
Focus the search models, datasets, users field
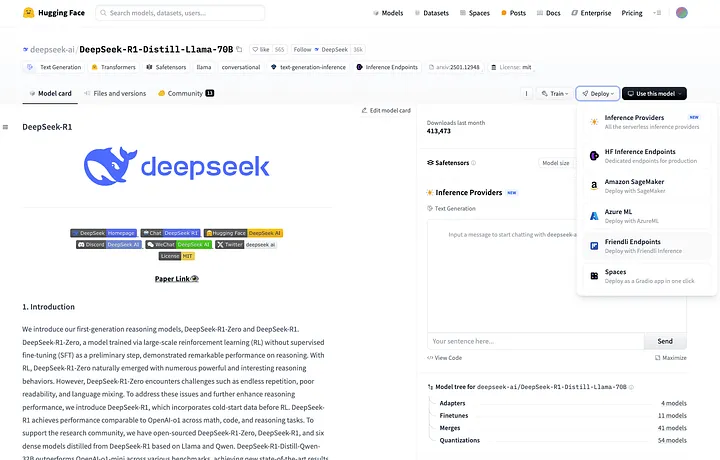(180, 13)
